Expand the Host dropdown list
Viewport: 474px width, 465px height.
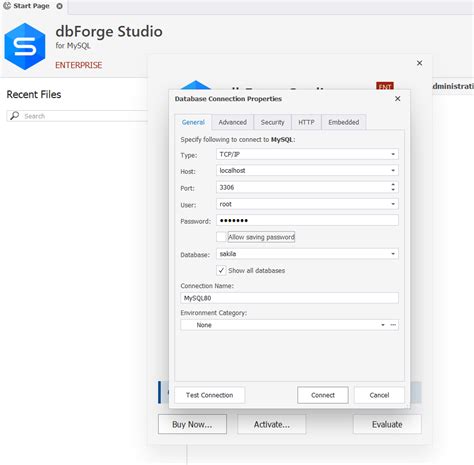pos(393,170)
